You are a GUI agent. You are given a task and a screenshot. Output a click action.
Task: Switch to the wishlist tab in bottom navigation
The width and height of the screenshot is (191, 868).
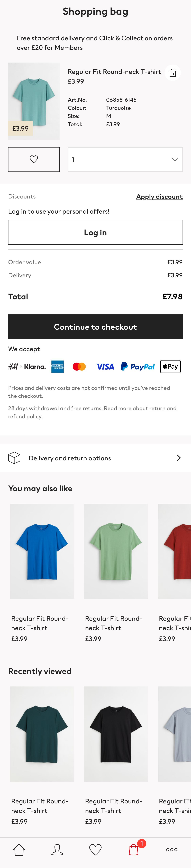tap(95, 850)
